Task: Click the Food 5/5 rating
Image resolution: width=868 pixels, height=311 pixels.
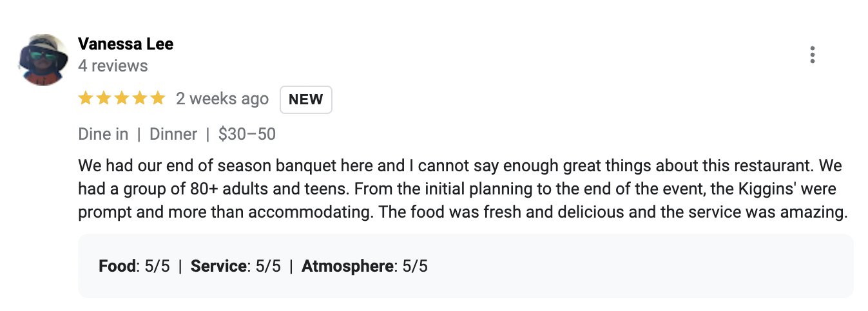Action: tap(134, 266)
